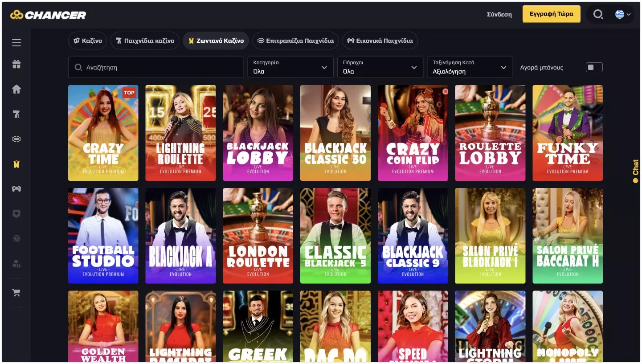Open the Blackjack Classic 9 game
642x364 pixels.
point(413,236)
